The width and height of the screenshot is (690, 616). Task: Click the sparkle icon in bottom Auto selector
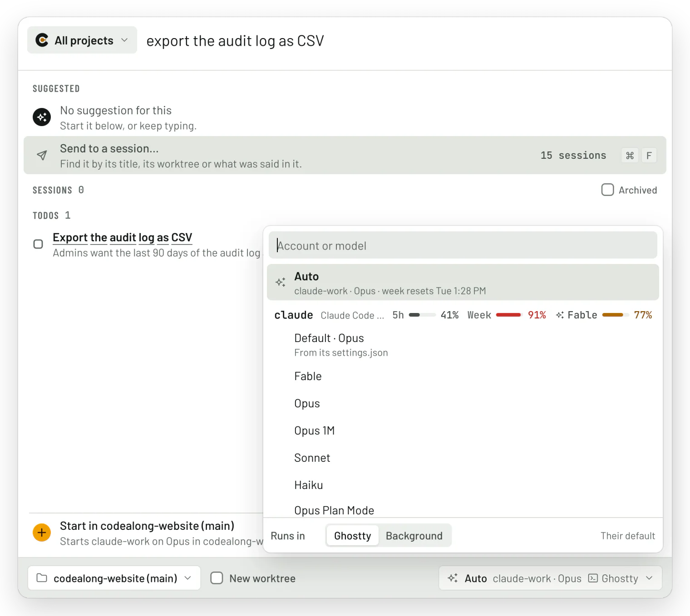click(453, 578)
